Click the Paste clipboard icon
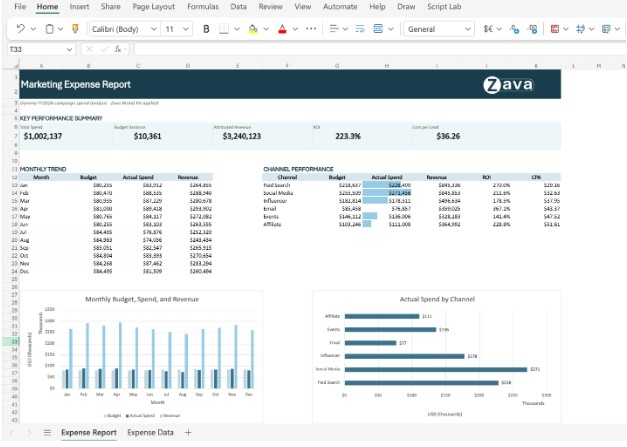The height and width of the screenshot is (447, 627). pyautogui.click(x=49, y=29)
